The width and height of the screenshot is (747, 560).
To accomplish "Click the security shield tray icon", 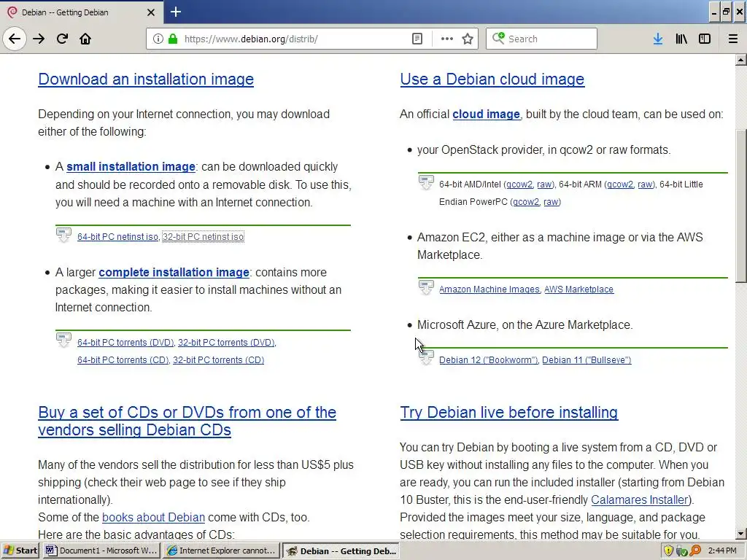I will point(668,551).
